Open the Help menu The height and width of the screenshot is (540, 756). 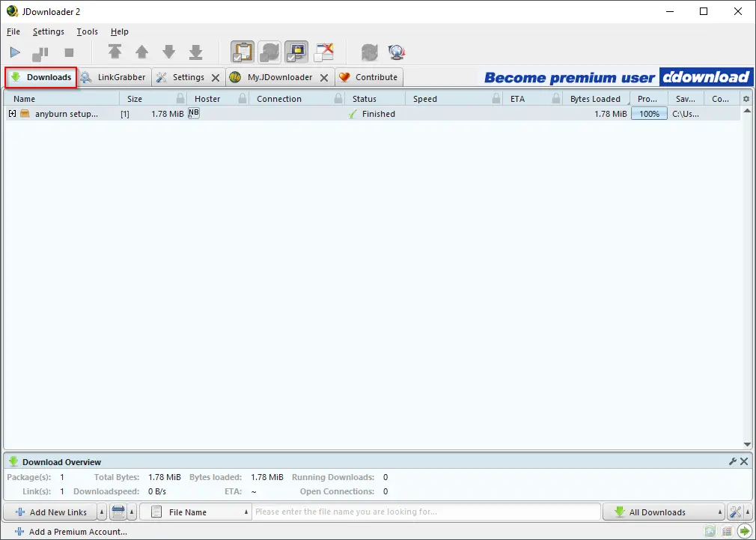[119, 31]
